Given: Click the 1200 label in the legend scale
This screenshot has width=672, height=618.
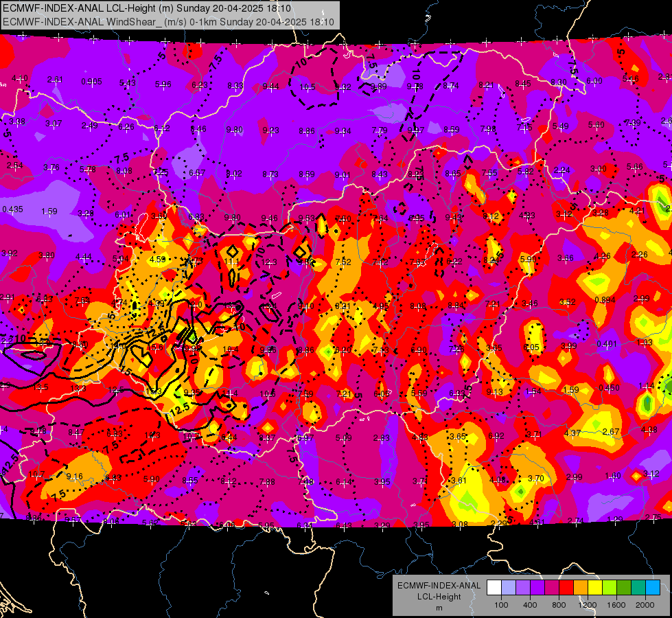Looking at the screenshot, I should click(x=588, y=605).
